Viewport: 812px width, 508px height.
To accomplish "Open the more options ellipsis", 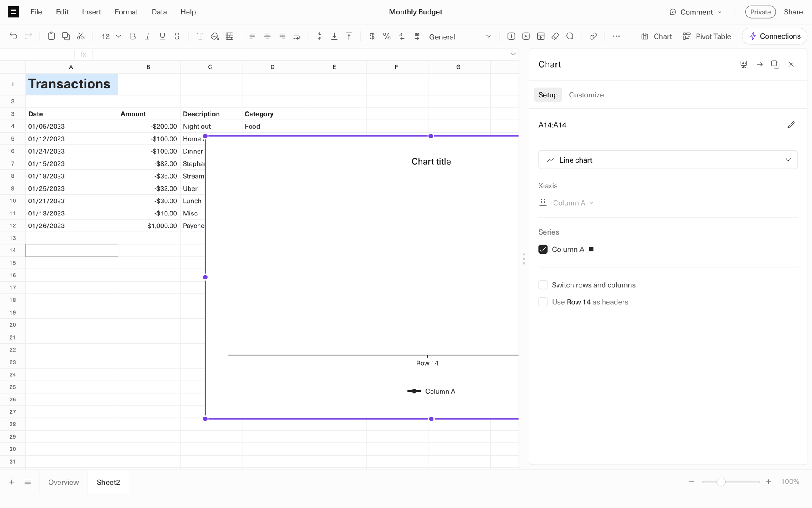I will (x=616, y=36).
